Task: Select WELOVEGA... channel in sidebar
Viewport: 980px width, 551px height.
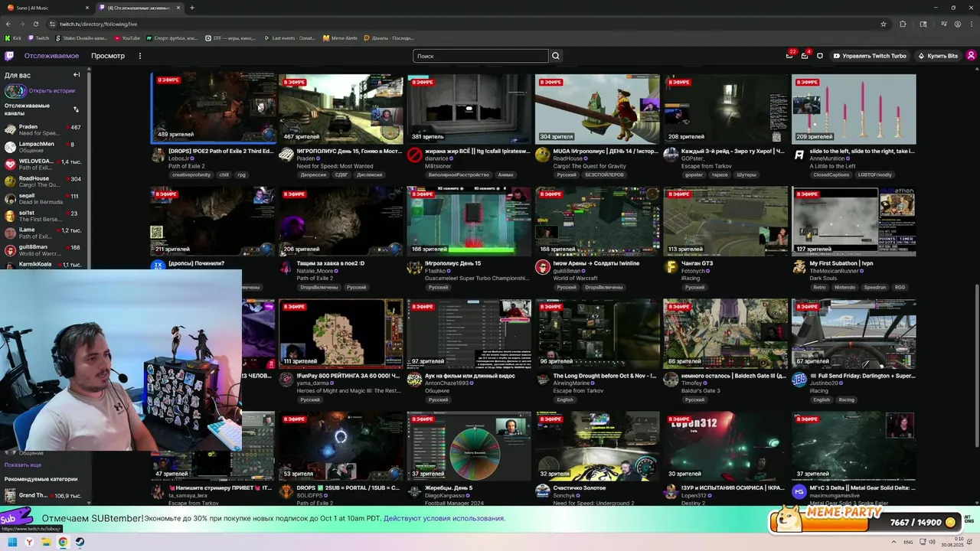Action: (x=44, y=165)
